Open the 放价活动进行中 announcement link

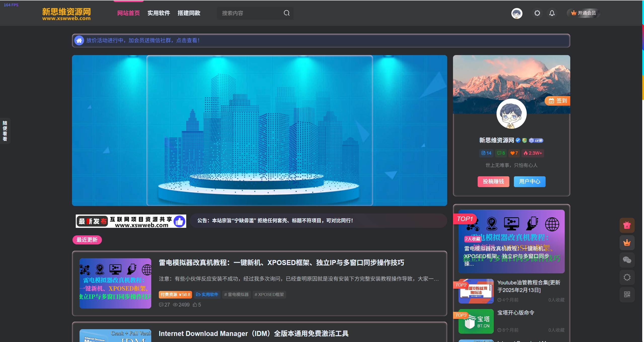[x=143, y=40]
